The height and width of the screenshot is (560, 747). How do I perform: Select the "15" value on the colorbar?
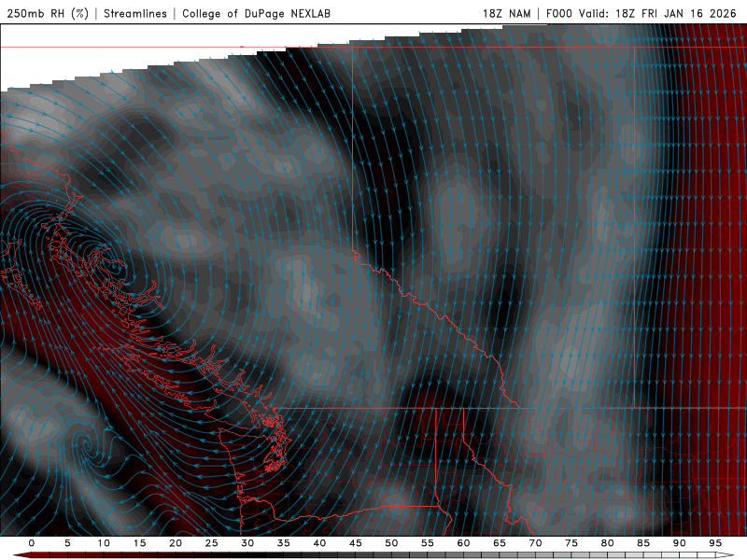pyautogui.click(x=139, y=543)
